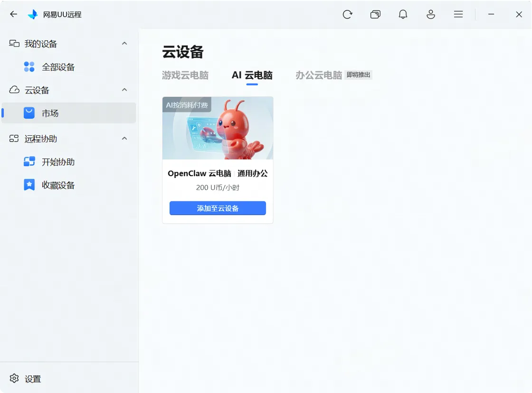Image resolution: width=532 pixels, height=393 pixels.
Task: Click the refresh icon in title bar
Action: pos(347,14)
